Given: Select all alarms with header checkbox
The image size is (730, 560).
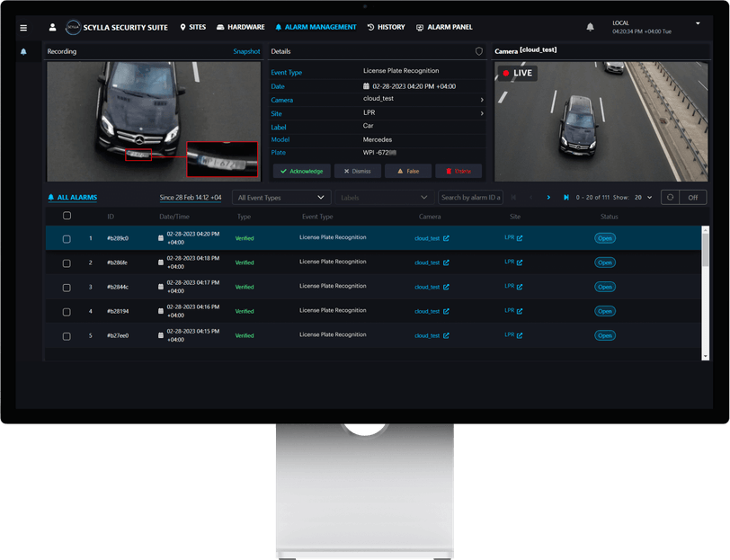Looking at the screenshot, I should pos(67,216).
